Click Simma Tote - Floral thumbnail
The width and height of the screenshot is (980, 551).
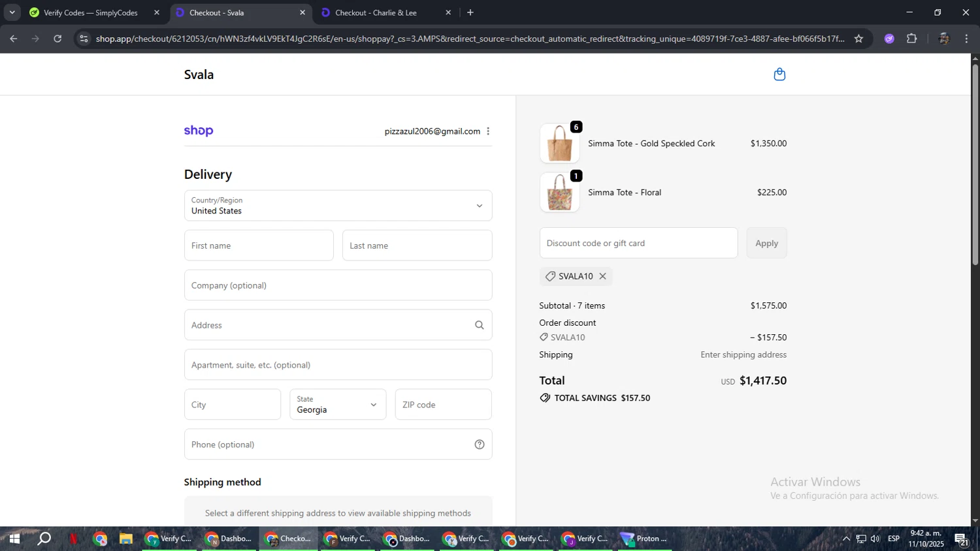pos(560,192)
